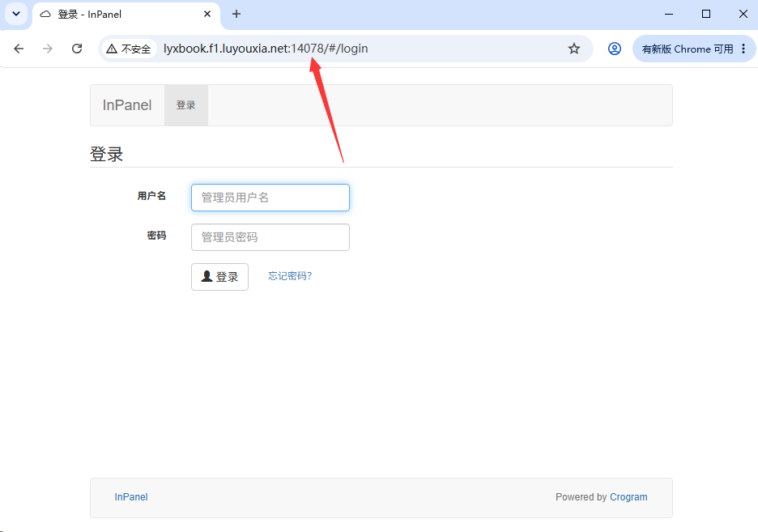Open a new tab with the plus button
Viewport: 758px width, 532px height.
[x=236, y=14]
